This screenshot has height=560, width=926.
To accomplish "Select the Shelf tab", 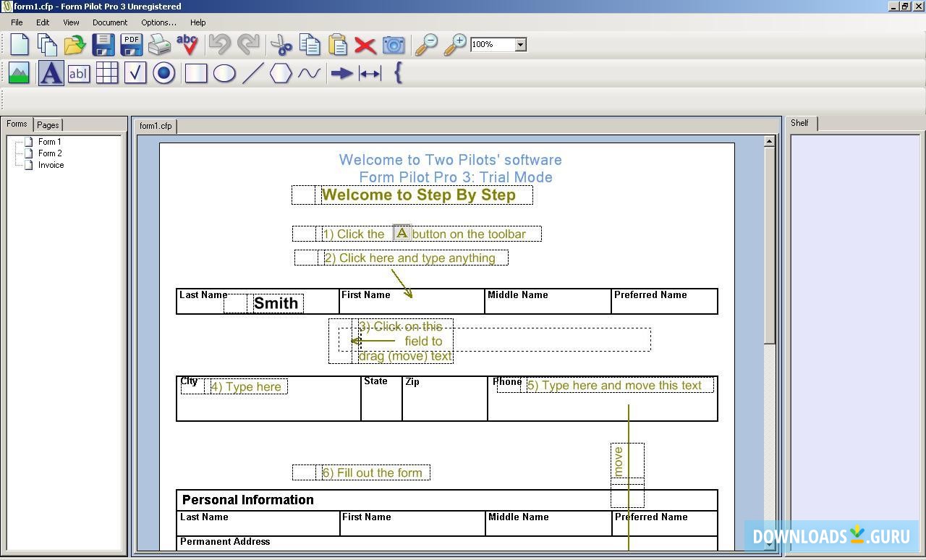I will (x=800, y=123).
